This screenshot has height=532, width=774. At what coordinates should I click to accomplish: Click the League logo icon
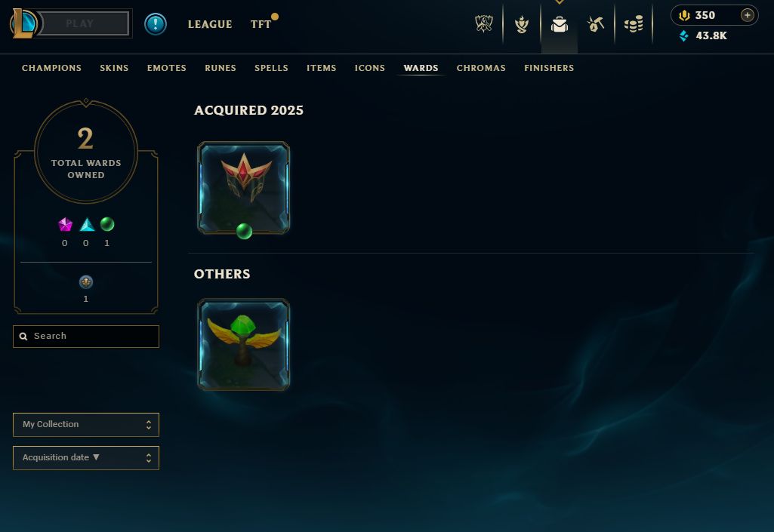(x=23, y=23)
